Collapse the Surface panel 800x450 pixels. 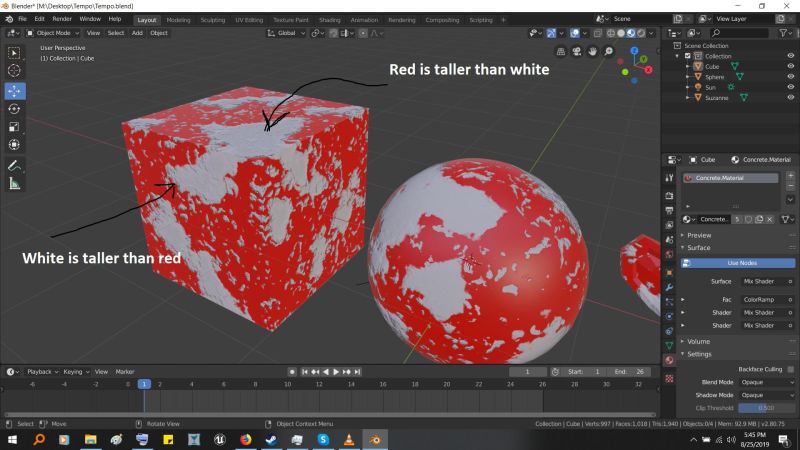click(x=698, y=247)
